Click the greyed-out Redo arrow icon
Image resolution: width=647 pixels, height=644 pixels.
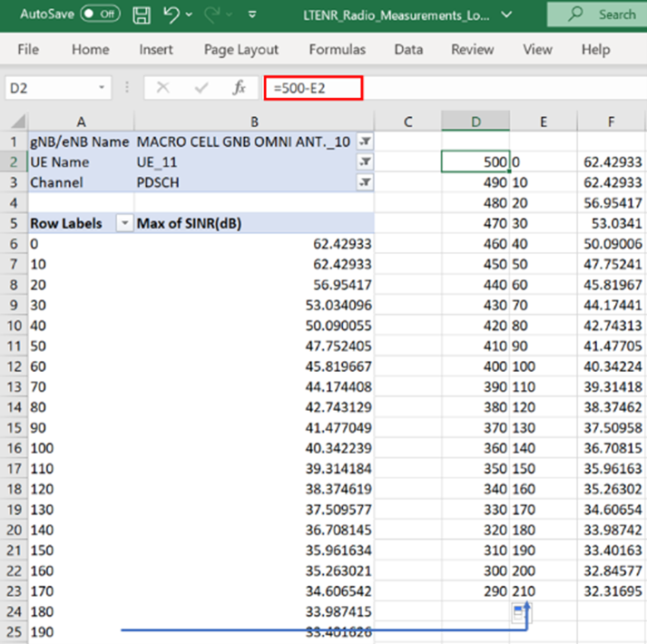tap(211, 15)
